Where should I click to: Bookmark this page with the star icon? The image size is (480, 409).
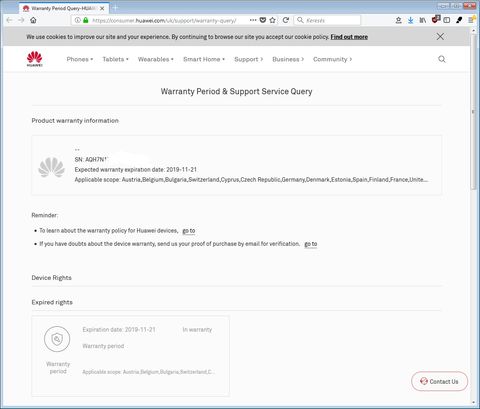coord(273,20)
